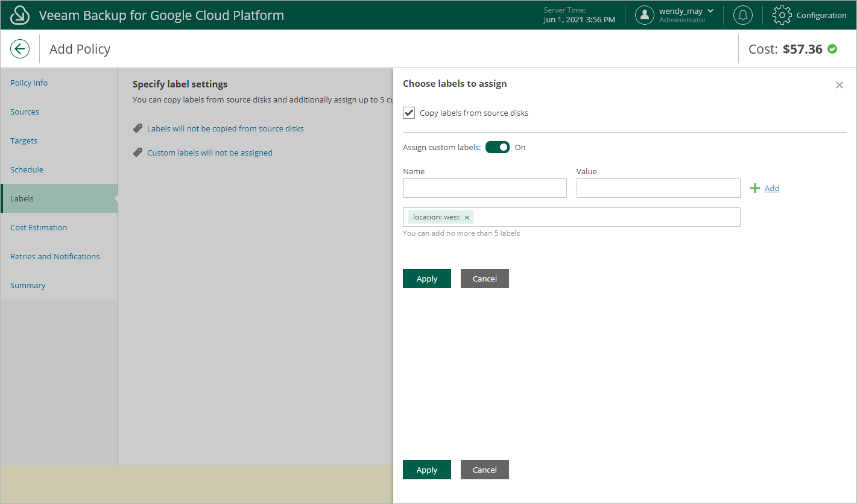Expand wendy_may user dropdown
The image size is (857, 504).
[x=710, y=11]
